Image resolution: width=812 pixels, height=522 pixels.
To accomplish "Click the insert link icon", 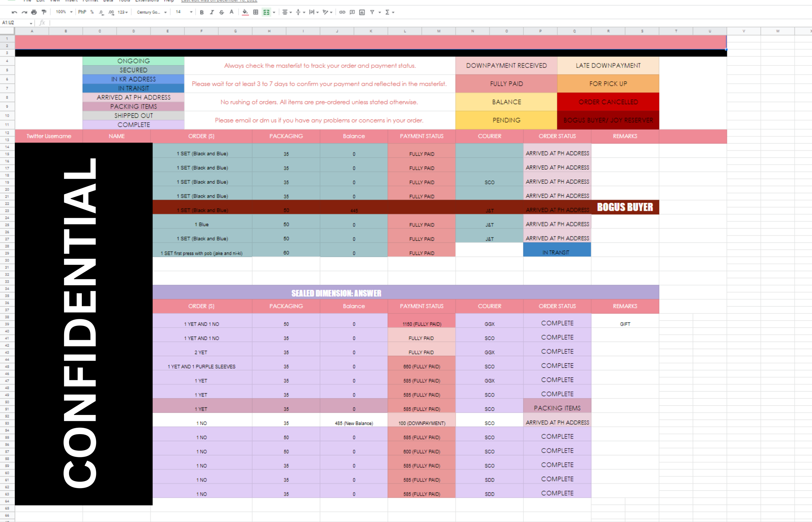I will [x=341, y=12].
